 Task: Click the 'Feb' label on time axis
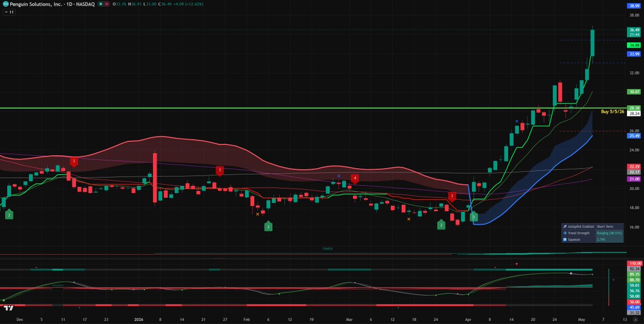246,319
